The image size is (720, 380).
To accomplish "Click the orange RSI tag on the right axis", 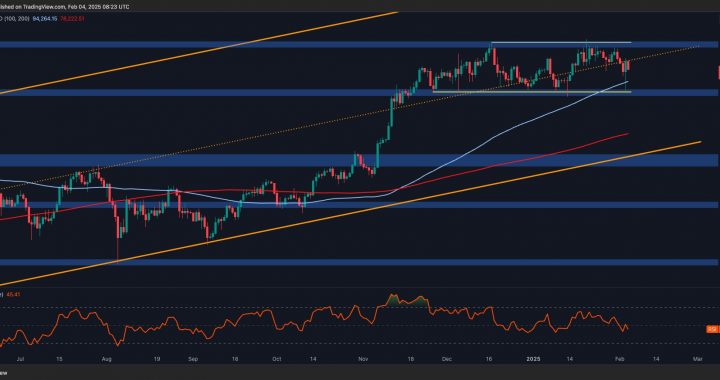I will pyautogui.click(x=712, y=329).
